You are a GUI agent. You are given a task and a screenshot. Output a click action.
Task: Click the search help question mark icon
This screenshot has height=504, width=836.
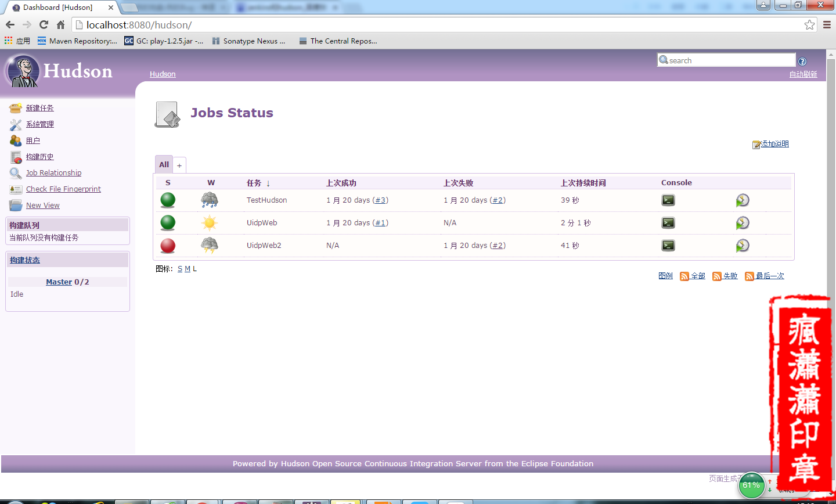(802, 62)
